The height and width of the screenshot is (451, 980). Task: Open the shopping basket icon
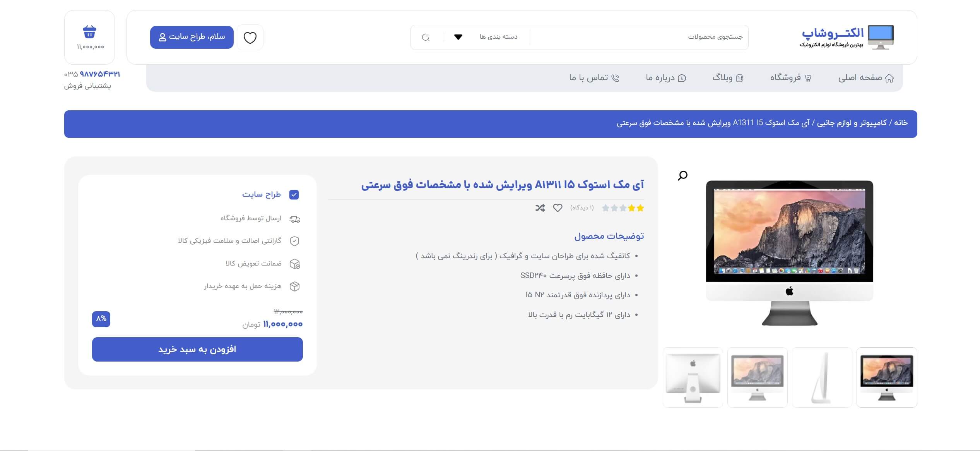coord(89,32)
